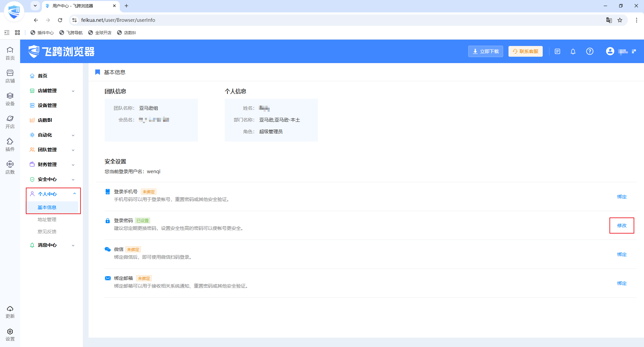Image resolution: width=644 pixels, height=347 pixels.
Task: Open the 插件 plugin icon in the far-left sidebar
Action: click(10, 145)
